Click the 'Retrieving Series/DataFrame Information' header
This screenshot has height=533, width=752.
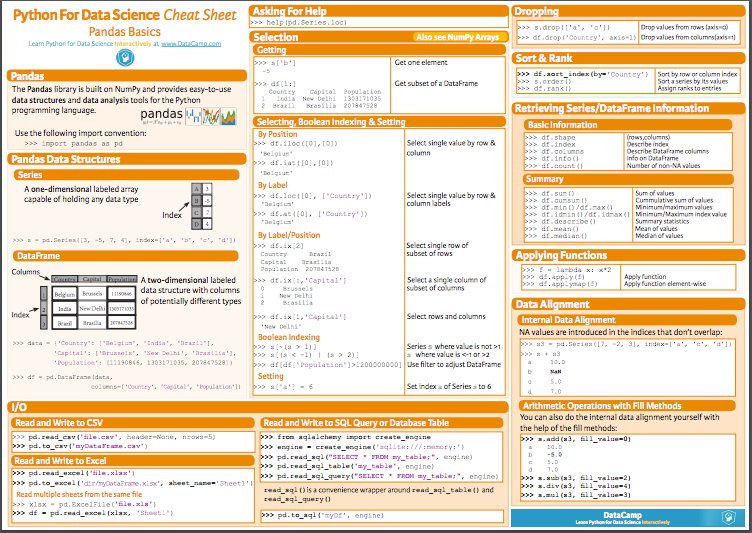tap(629, 108)
